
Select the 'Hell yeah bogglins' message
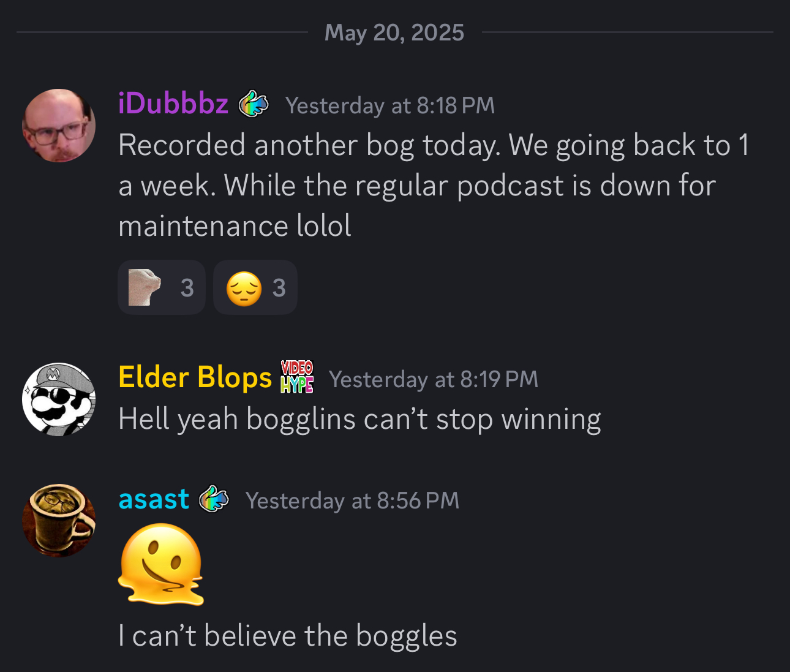360,420
